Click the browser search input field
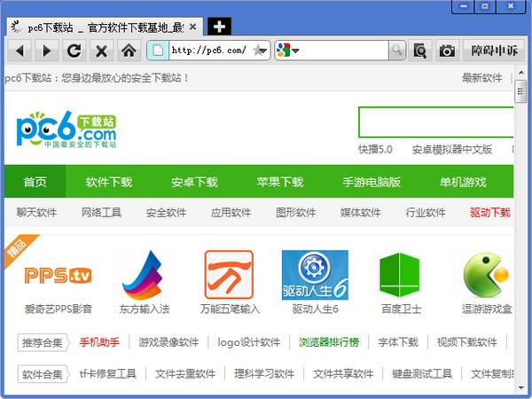This screenshot has width=532, height=399. pyautogui.click(x=343, y=51)
